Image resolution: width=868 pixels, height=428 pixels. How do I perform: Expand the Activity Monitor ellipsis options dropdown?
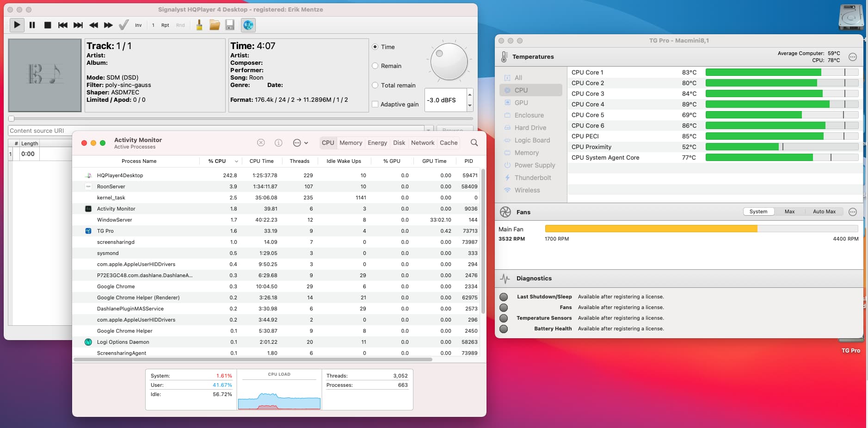tap(300, 143)
